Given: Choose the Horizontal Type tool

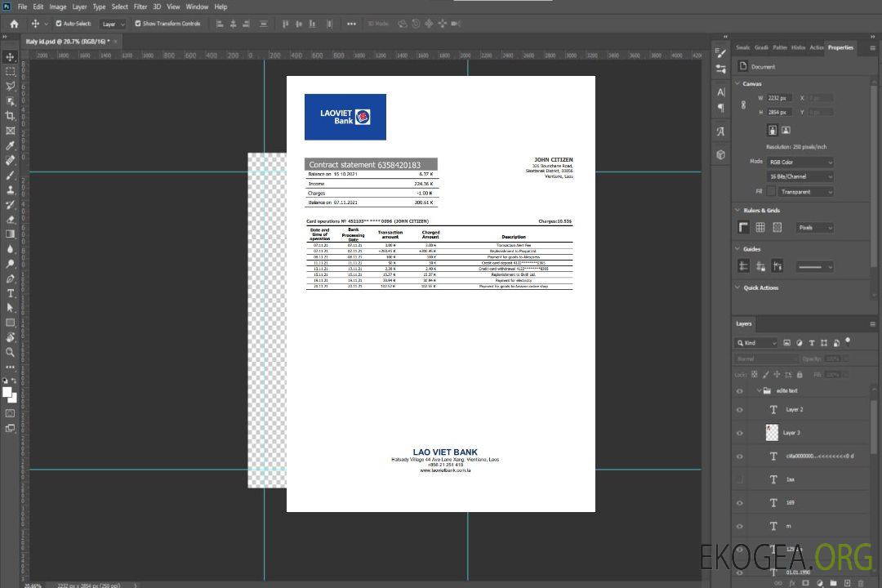Looking at the screenshot, I should (x=11, y=293).
